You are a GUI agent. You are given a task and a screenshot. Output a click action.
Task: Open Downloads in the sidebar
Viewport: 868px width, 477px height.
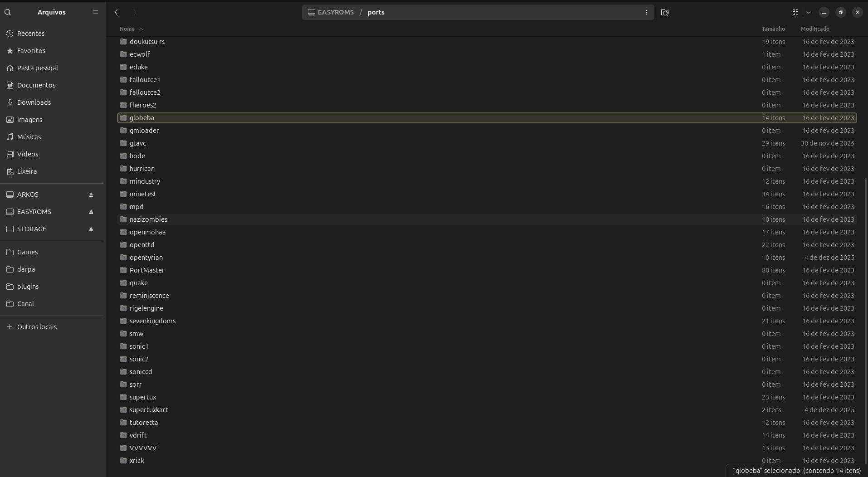(x=34, y=102)
